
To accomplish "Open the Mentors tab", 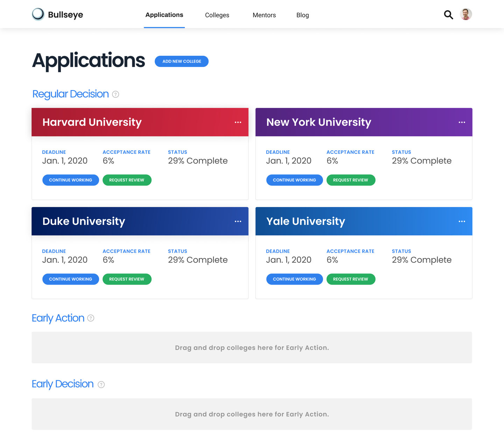I will pyautogui.click(x=264, y=15).
